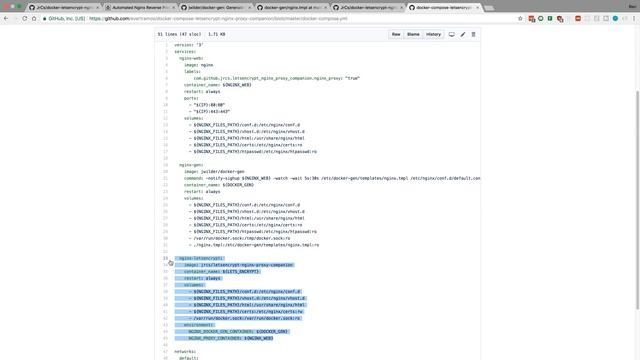Click first red extension icon in toolbar
The width and height of the screenshot is (640, 360).
(531, 18)
